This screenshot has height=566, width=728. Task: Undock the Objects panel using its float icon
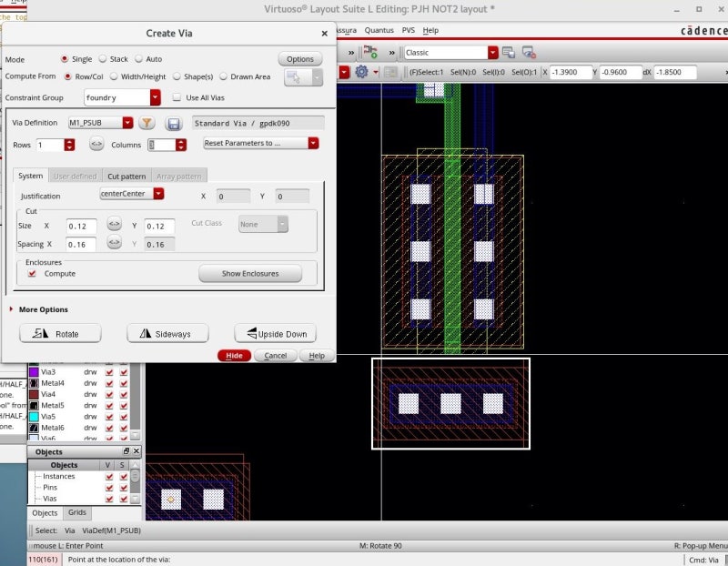pyautogui.click(x=126, y=451)
